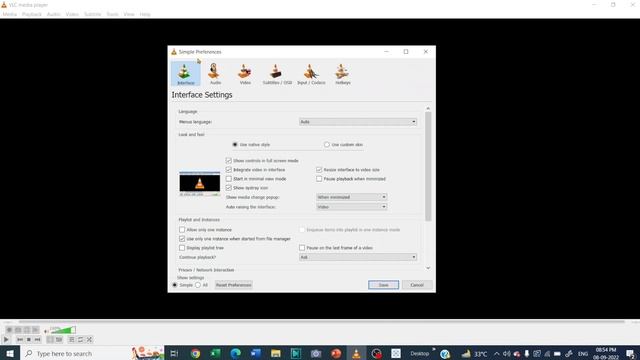The image size is (640, 360).
Task: Toggle the loop mode button
Action: [80, 340]
